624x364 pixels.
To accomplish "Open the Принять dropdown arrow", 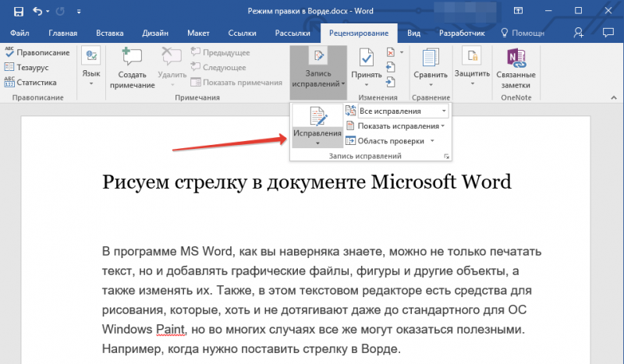I will [x=367, y=84].
